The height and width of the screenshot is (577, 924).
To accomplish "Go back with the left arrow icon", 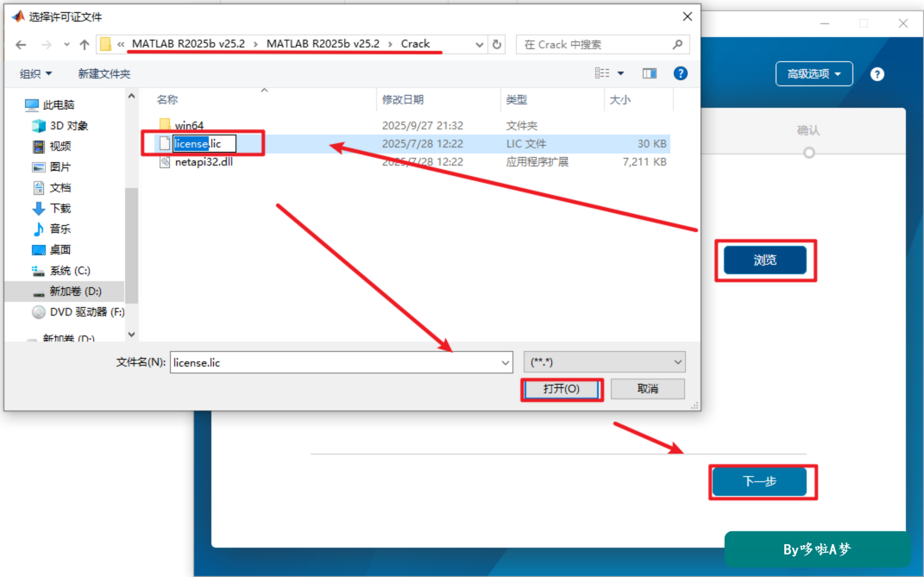I will click(x=22, y=45).
